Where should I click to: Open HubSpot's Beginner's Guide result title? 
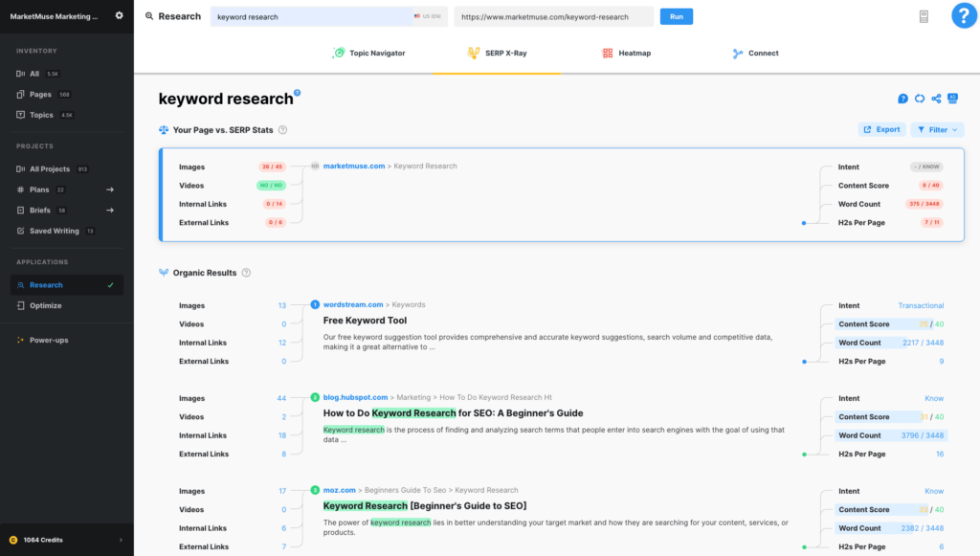(453, 413)
